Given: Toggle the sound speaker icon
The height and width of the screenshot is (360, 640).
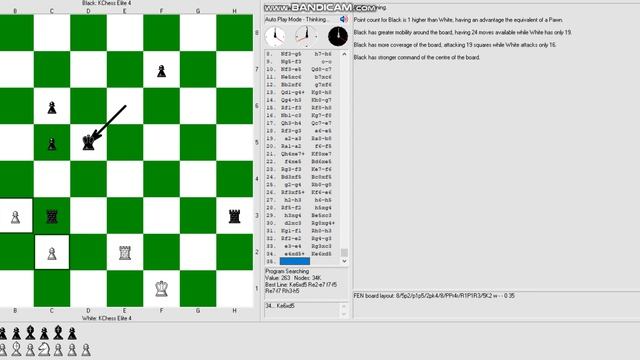Looking at the screenshot, I should tap(344, 19).
